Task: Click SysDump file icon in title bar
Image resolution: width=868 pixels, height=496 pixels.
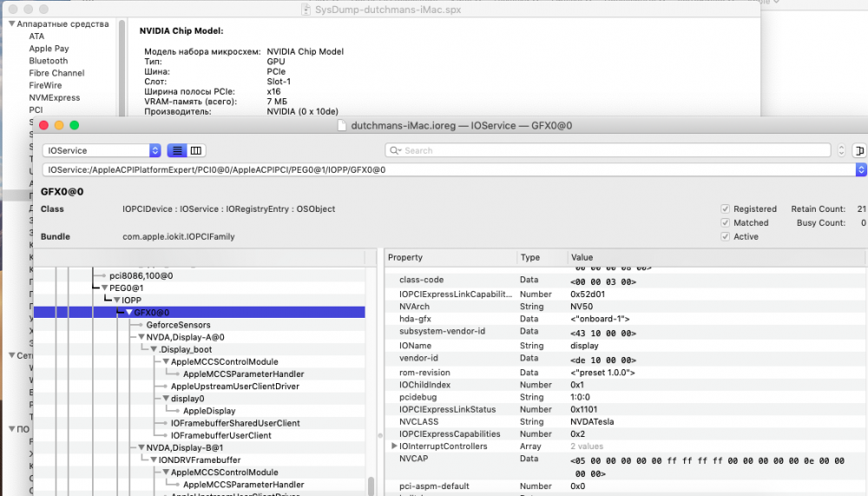Action: coord(306,10)
